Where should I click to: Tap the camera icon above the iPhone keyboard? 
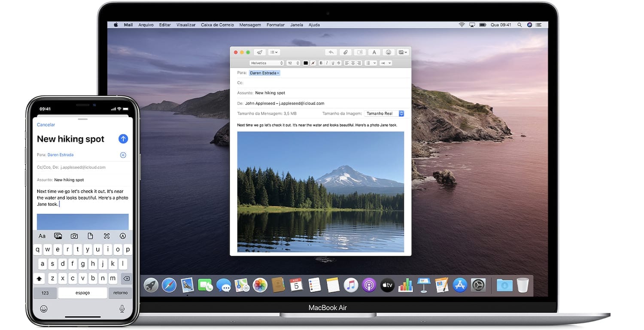click(74, 236)
